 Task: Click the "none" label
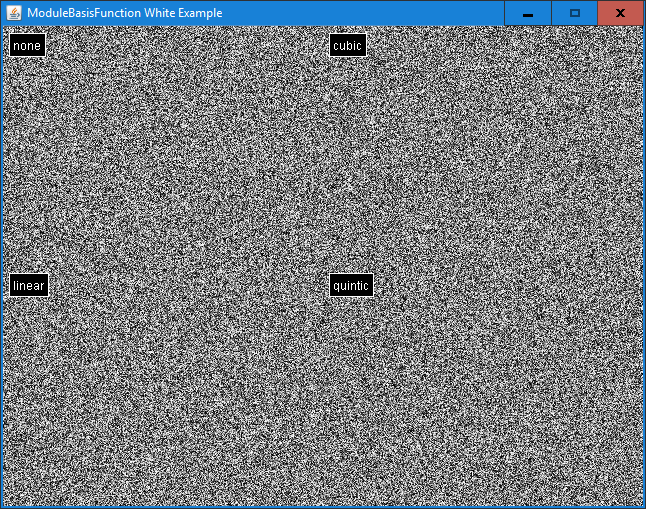point(27,46)
